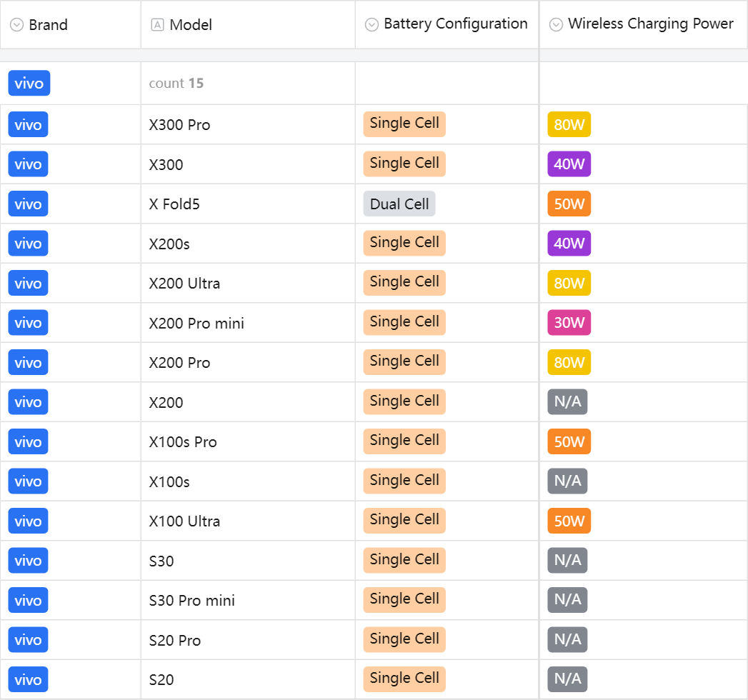
Task: Click the 50W tag in X Fold5 row
Action: coord(569,204)
